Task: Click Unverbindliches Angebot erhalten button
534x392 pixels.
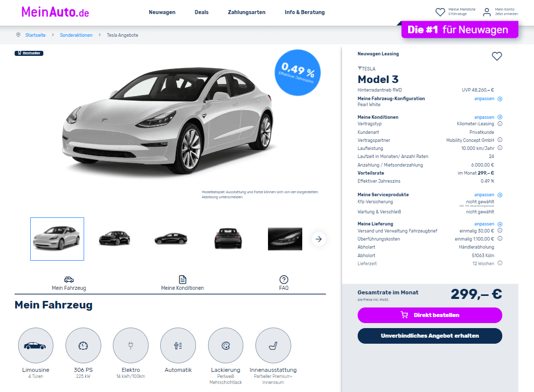Action: pos(430,336)
